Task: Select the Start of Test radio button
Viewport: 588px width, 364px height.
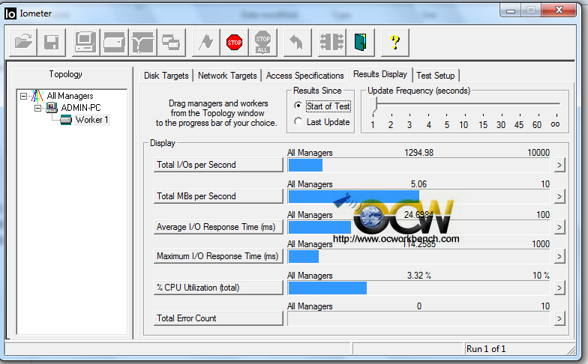Action: point(298,106)
